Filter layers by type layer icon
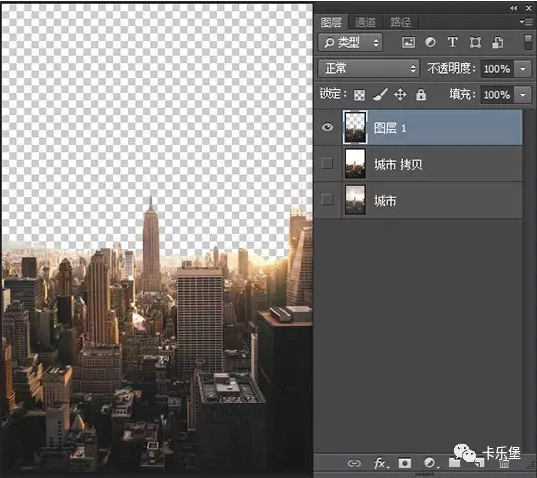Viewport: 537px width, 478px height. point(452,42)
